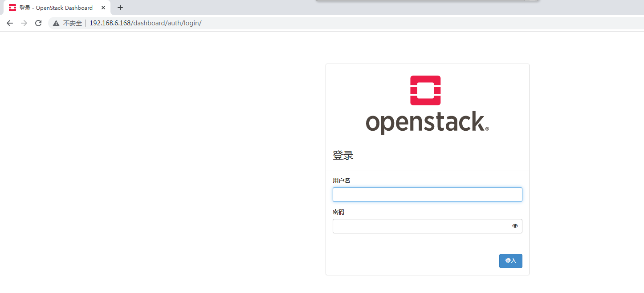Reload the page with the refresh icon

tap(38, 23)
